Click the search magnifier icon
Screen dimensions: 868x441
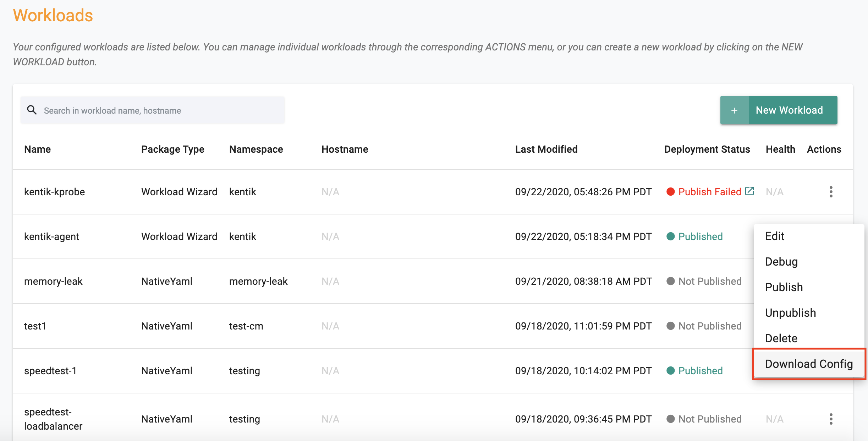(x=32, y=110)
